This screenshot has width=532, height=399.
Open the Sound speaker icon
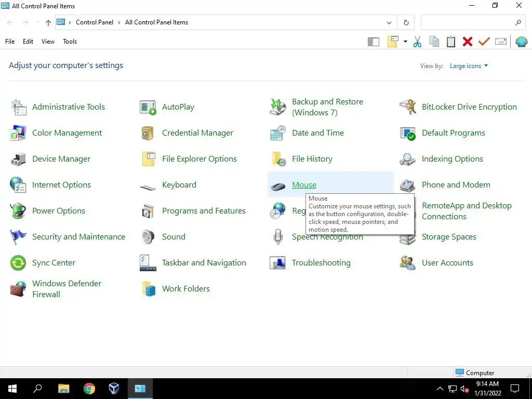coord(148,237)
